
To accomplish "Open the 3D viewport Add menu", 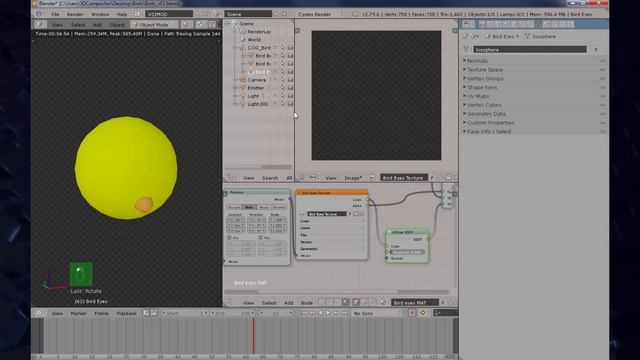I will tap(97, 25).
